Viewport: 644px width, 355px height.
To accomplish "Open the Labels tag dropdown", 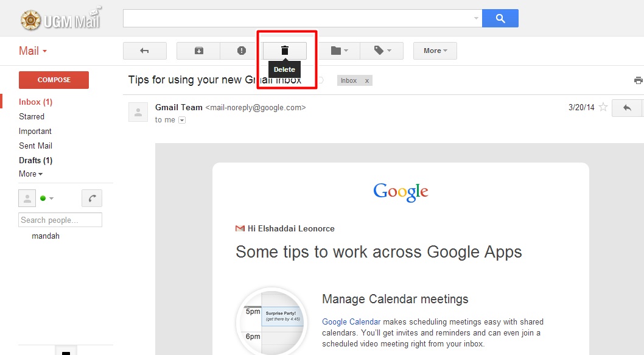I will tap(382, 51).
